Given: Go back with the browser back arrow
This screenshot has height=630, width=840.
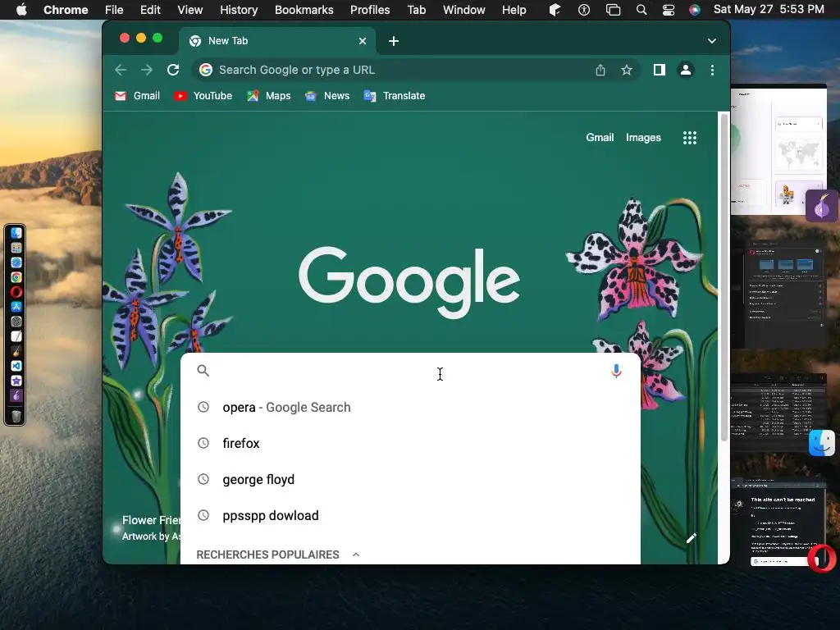Looking at the screenshot, I should (121, 70).
